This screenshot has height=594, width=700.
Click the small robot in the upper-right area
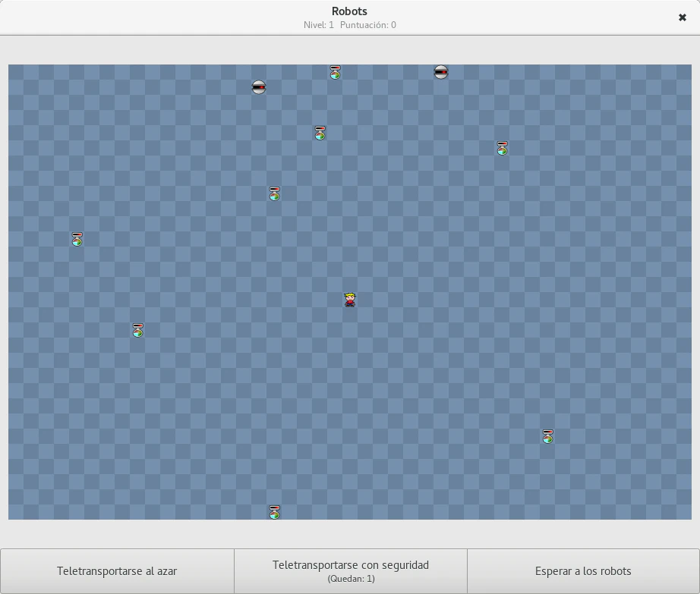coord(502,148)
